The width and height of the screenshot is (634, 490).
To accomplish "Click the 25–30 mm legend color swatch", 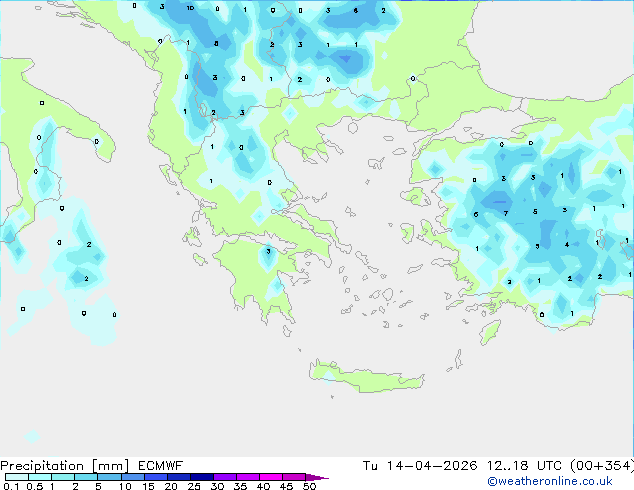I will click(201, 477).
